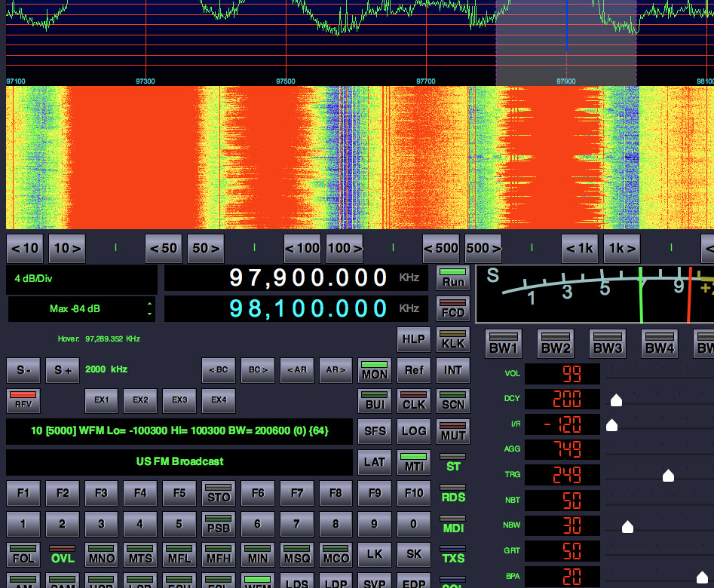Screen dimensions: 714x588
Task: Click the MTI button
Action: 414,462
